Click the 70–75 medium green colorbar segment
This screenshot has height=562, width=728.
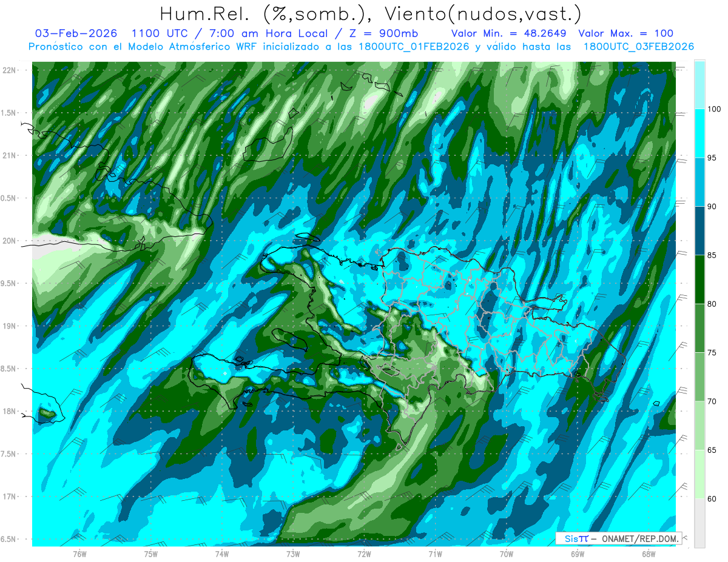pos(699,377)
